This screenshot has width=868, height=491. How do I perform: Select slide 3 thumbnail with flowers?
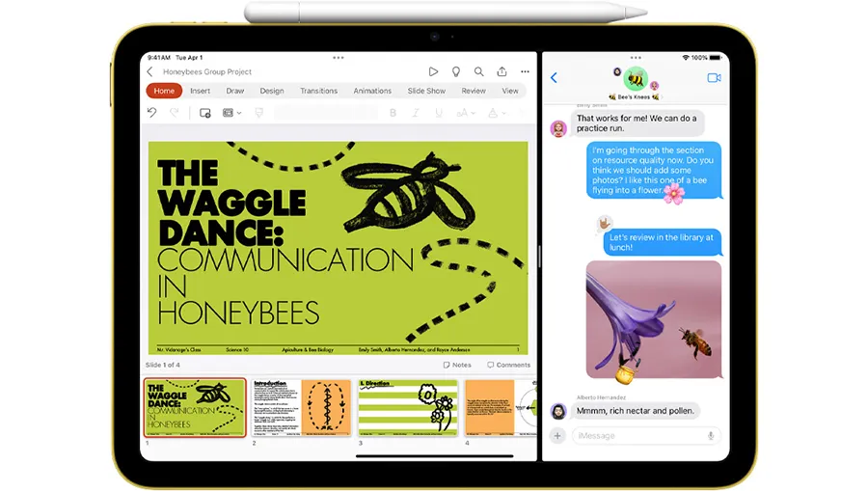point(408,407)
